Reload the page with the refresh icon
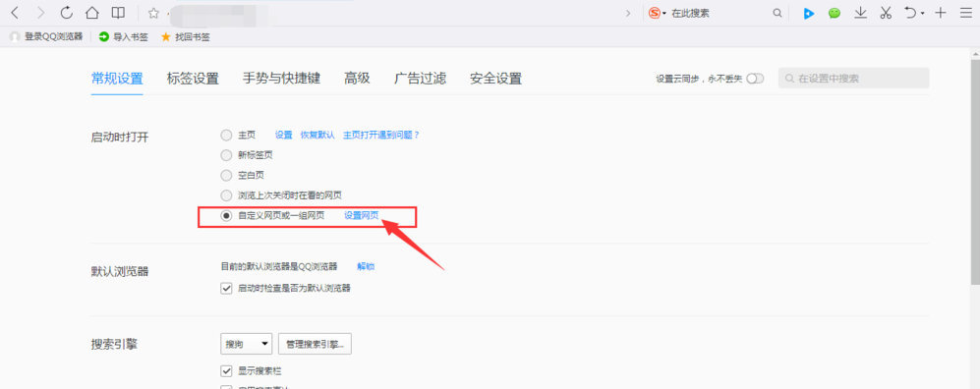 66,13
